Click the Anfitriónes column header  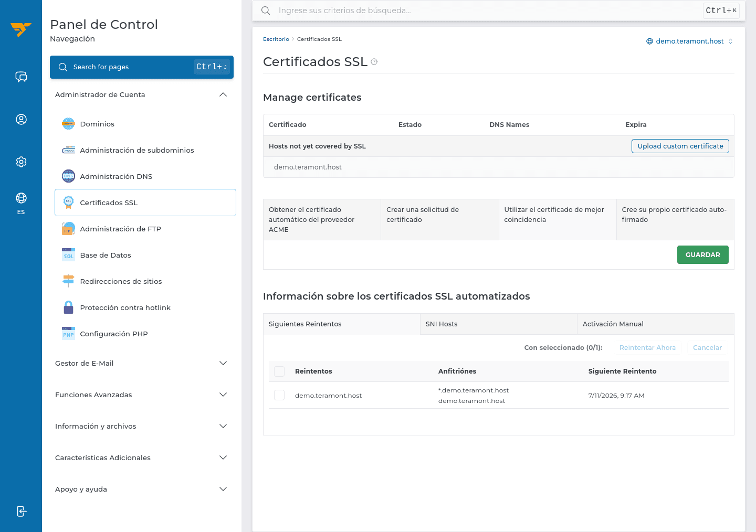tap(457, 371)
